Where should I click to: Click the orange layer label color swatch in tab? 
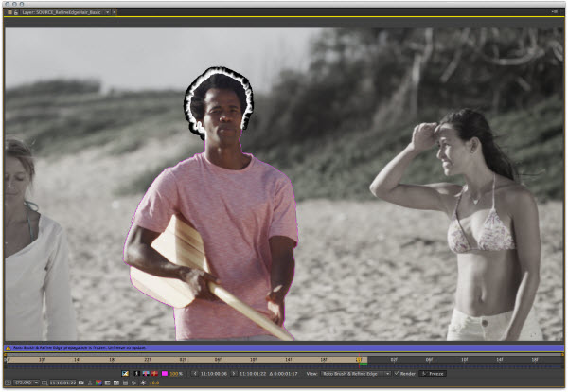(x=9, y=12)
